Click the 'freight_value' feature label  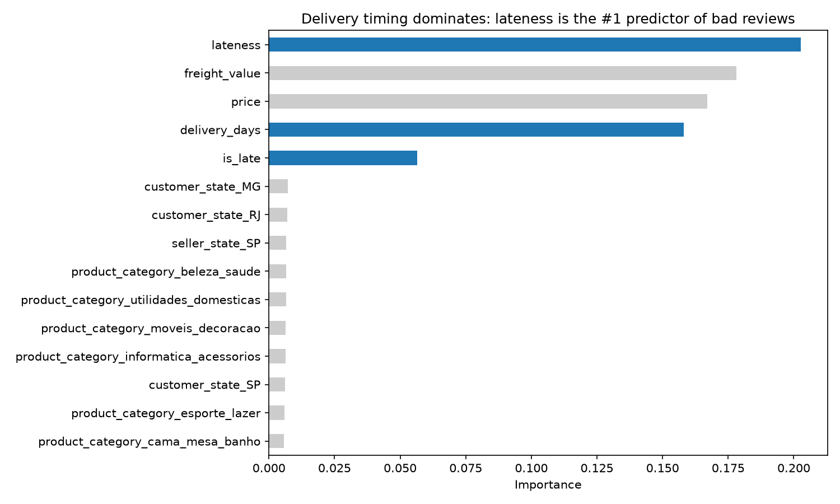pos(222,73)
